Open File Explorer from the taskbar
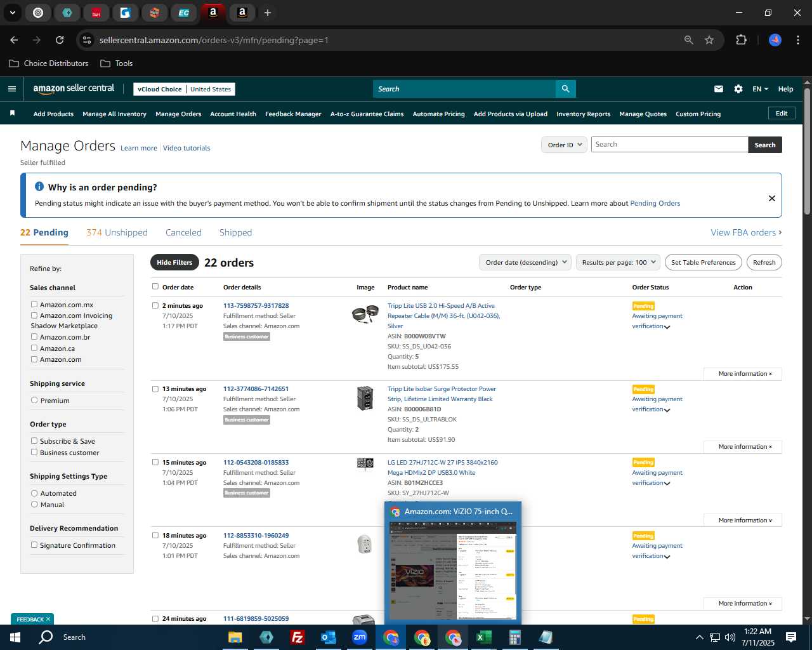812x650 pixels. 235,637
